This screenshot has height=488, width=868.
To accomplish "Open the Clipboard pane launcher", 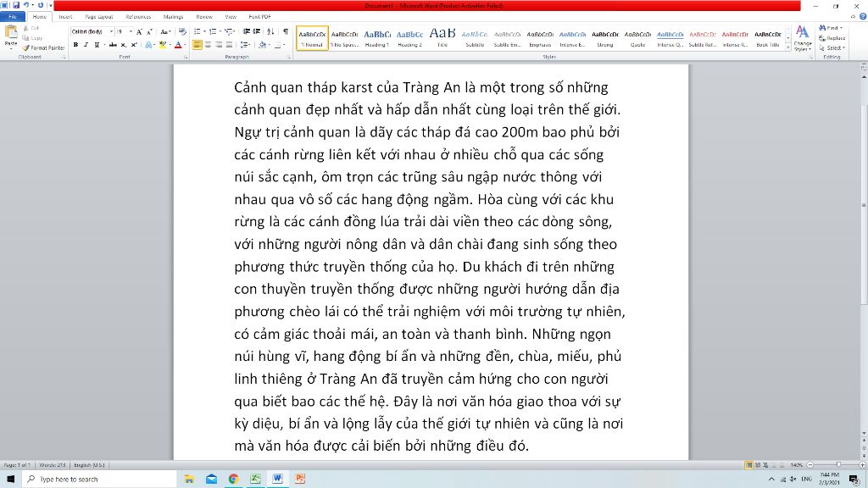I will pos(64,57).
